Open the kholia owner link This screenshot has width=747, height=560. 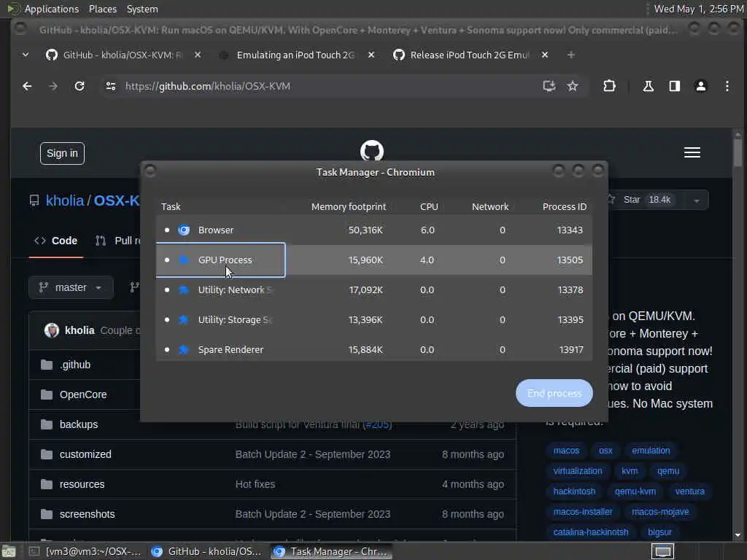click(65, 201)
